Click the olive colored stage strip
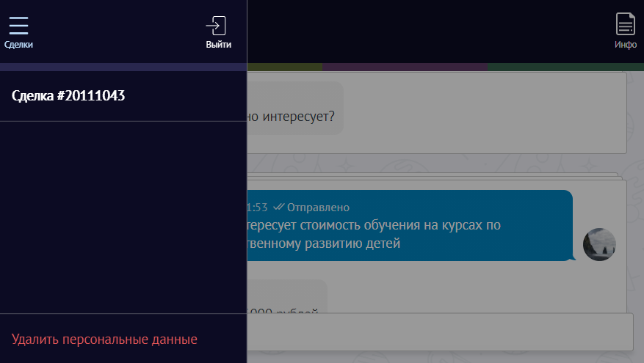The width and height of the screenshot is (644, 363). (x=285, y=67)
